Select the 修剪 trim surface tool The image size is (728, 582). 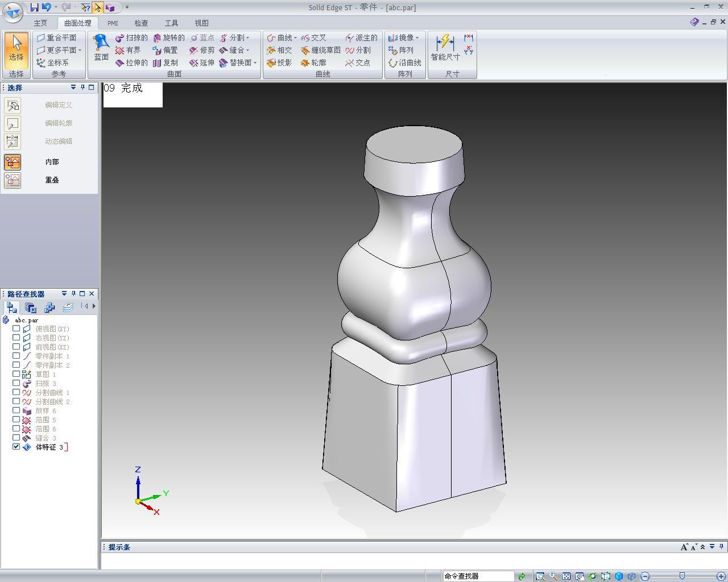click(x=202, y=50)
